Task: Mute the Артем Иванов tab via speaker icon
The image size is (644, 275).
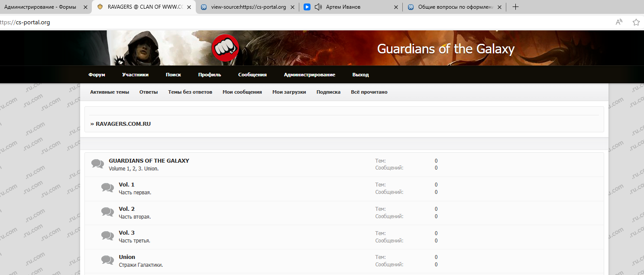Action: point(318,7)
